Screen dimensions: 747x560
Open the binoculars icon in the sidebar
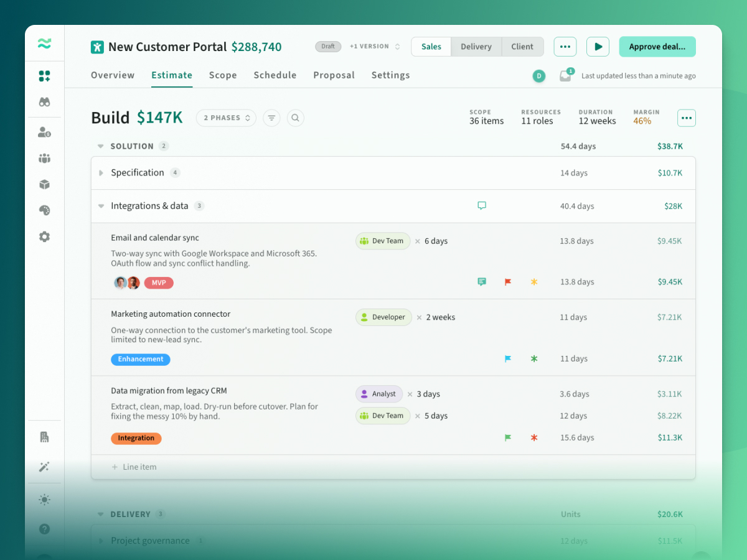pos(44,102)
